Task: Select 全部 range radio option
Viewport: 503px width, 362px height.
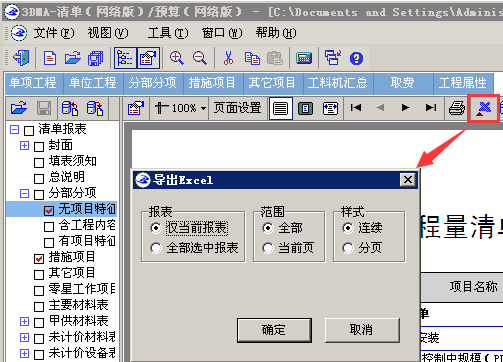Action: tap(282, 228)
